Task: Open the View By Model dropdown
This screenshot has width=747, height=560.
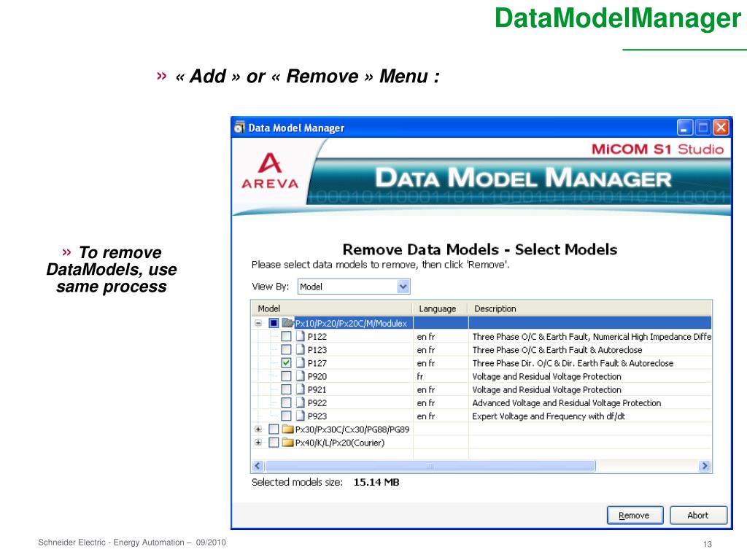Action: pos(403,287)
